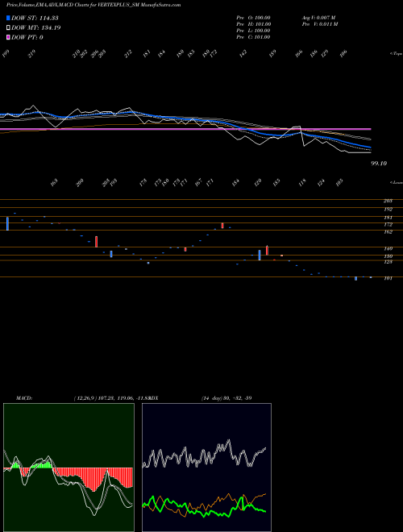Click the 192 price level label
The width and height of the screenshot is (403, 532).
tap(388, 209)
